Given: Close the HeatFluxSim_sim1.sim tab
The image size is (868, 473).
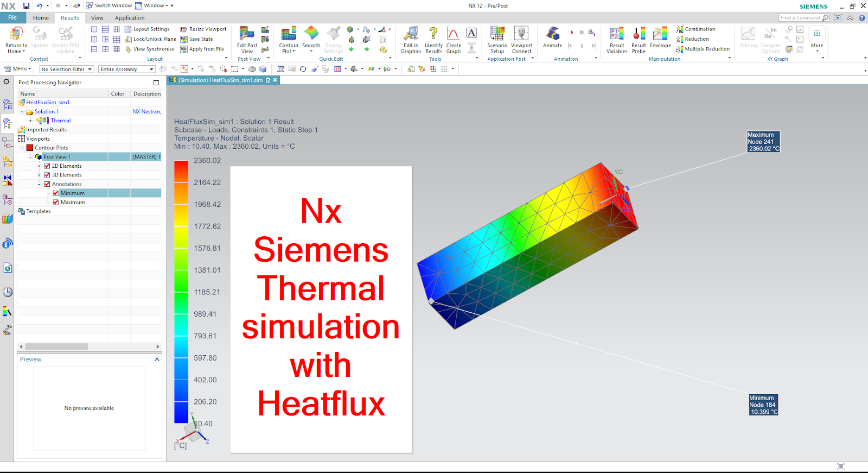Looking at the screenshot, I should click(275, 80).
